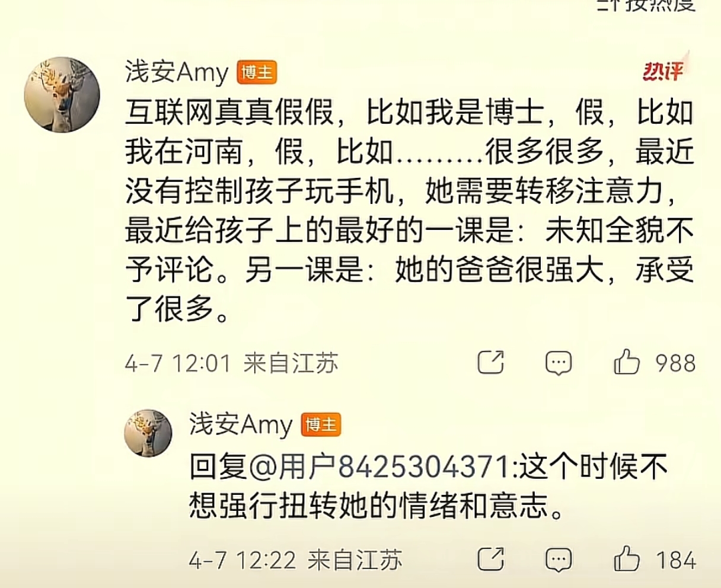The image size is (721, 588).
Task: Open the 浅安Amy username on main comment
Action: (x=177, y=72)
